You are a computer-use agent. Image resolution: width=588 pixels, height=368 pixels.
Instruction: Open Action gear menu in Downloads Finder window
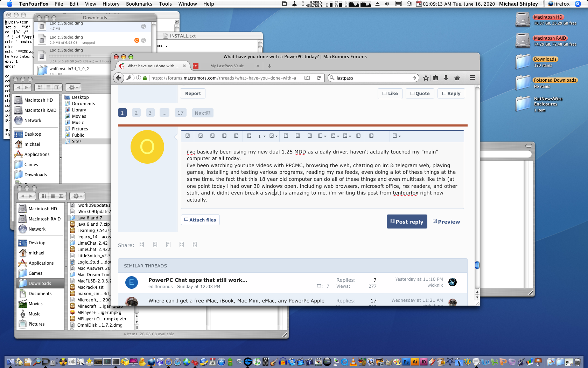[x=77, y=196]
